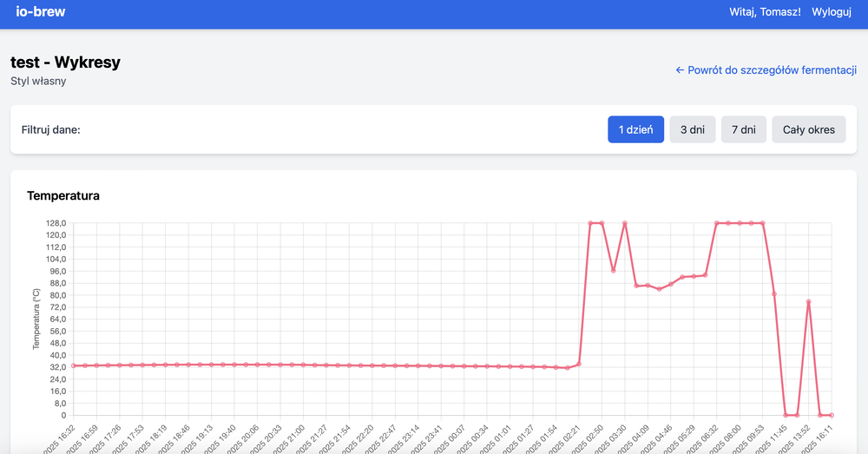Switch the filter to 7 dni
868x454 pixels.
point(743,129)
